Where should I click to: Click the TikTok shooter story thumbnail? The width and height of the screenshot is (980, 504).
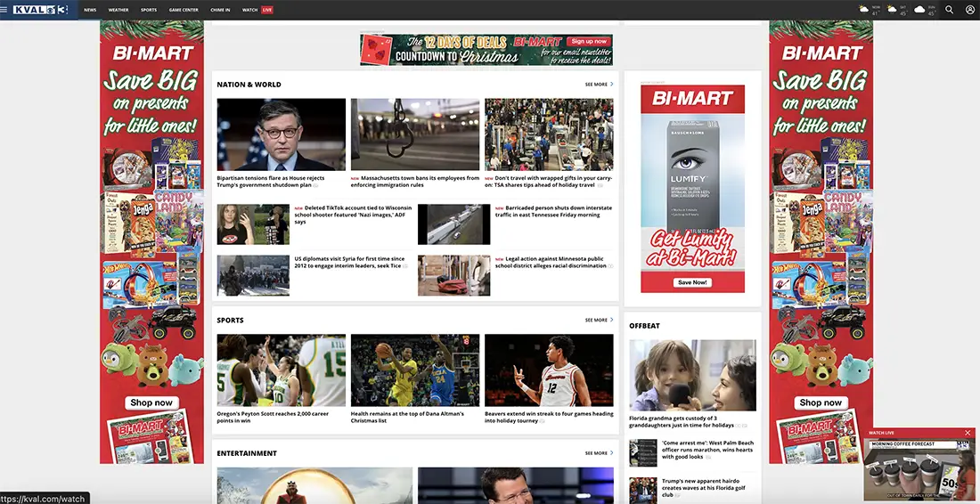tap(253, 224)
